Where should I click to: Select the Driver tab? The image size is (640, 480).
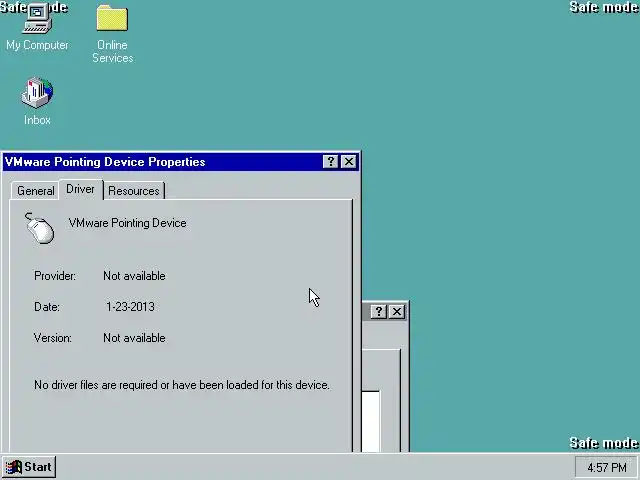coord(80,189)
